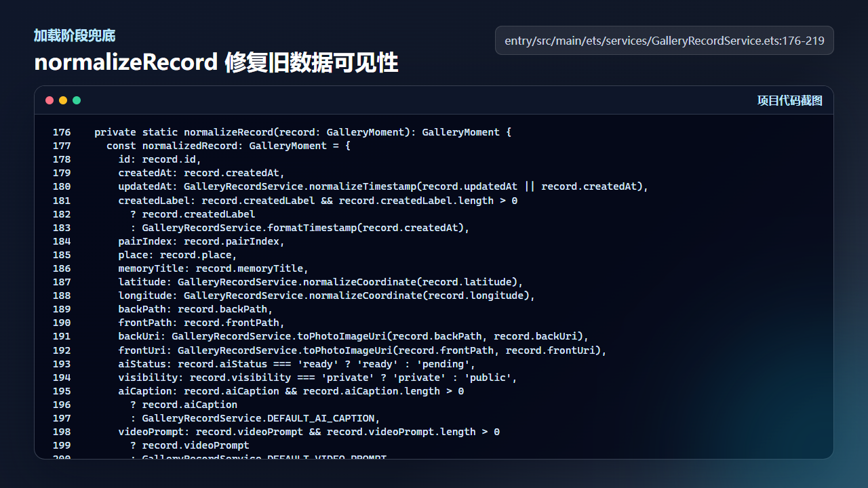
Task: Click the 'visibility' private/public line
Action: (318, 378)
